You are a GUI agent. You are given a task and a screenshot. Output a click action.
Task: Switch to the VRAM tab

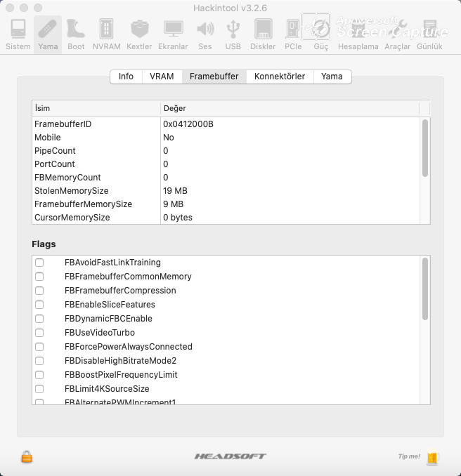162,77
